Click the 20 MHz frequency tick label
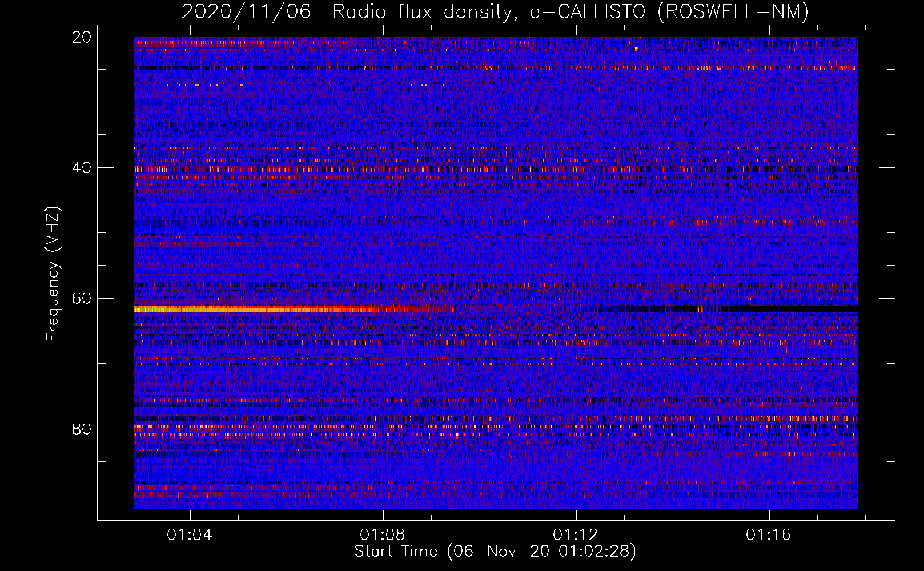The height and width of the screenshot is (571, 924). tap(82, 37)
